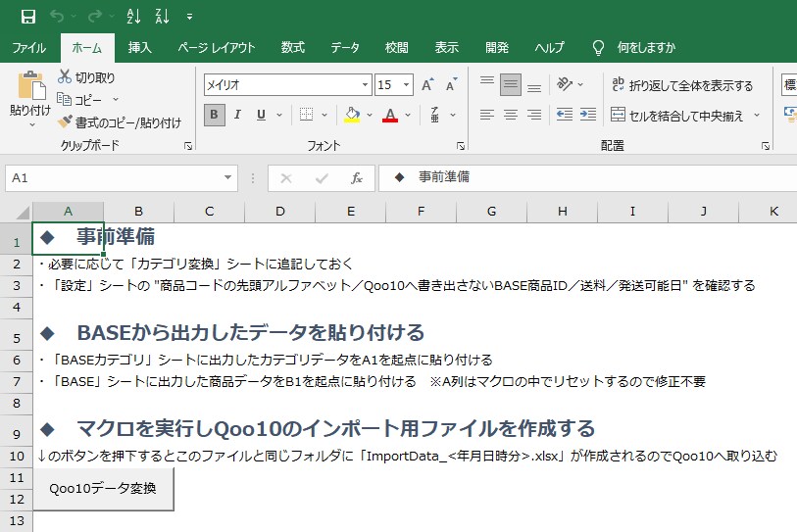Toggle underline formatting

262,115
